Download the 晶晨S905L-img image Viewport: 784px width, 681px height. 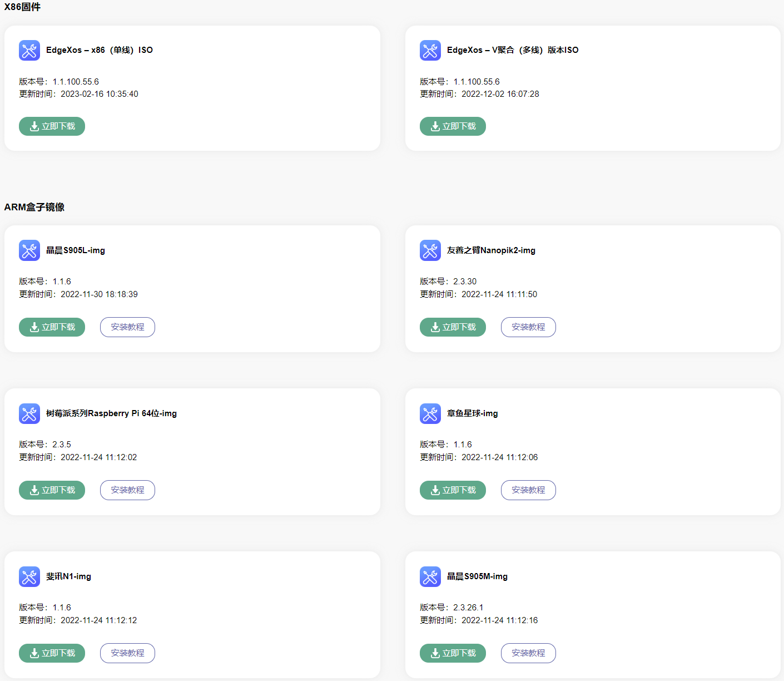52,327
